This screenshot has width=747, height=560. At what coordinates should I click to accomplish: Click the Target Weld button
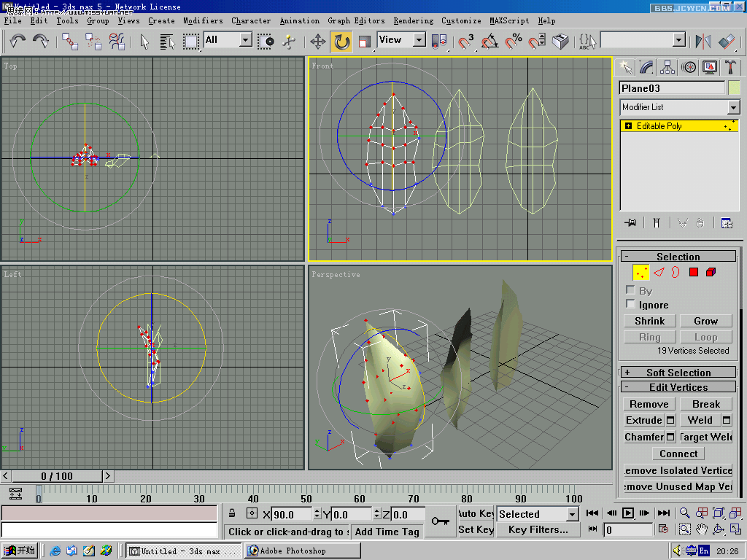[x=706, y=437]
